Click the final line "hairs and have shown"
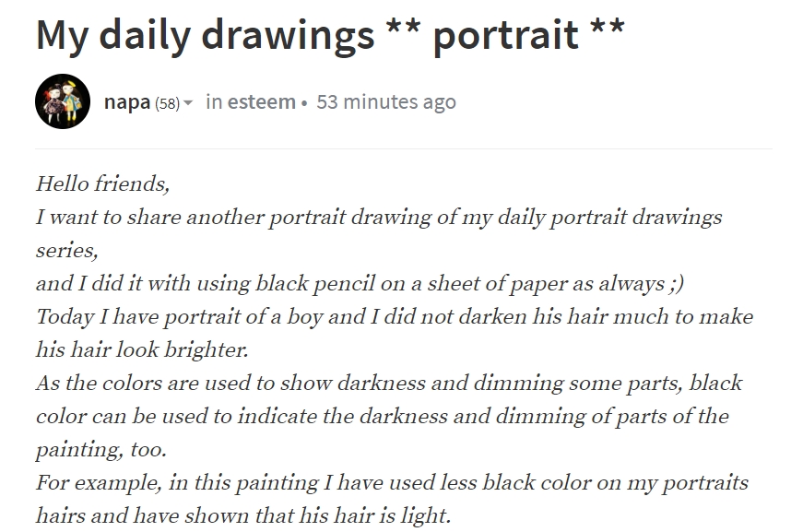This screenshot has width=791, height=532. pos(243,515)
